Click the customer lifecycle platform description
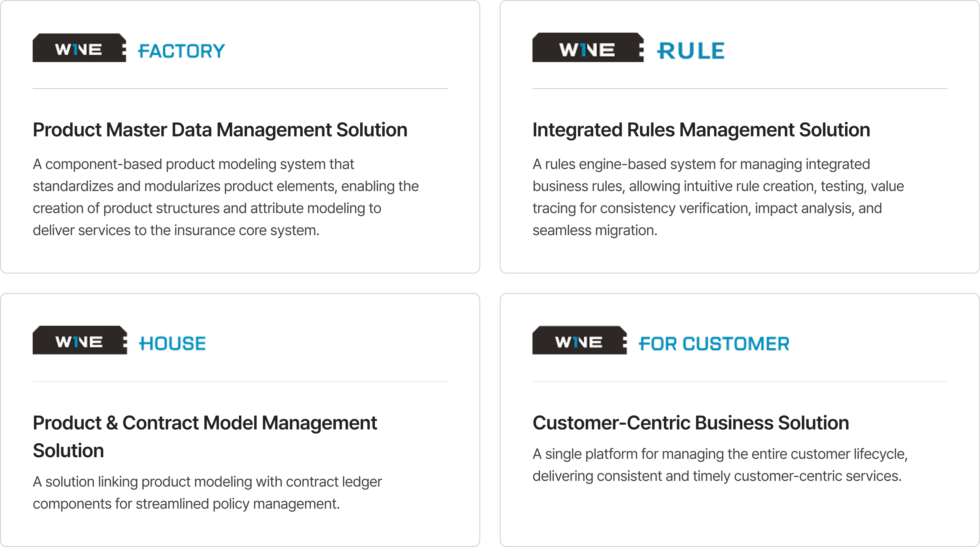This screenshot has width=980, height=547. pos(720,465)
